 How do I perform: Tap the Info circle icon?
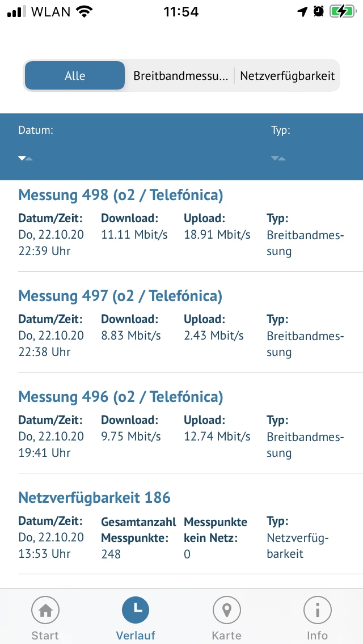[317, 611]
